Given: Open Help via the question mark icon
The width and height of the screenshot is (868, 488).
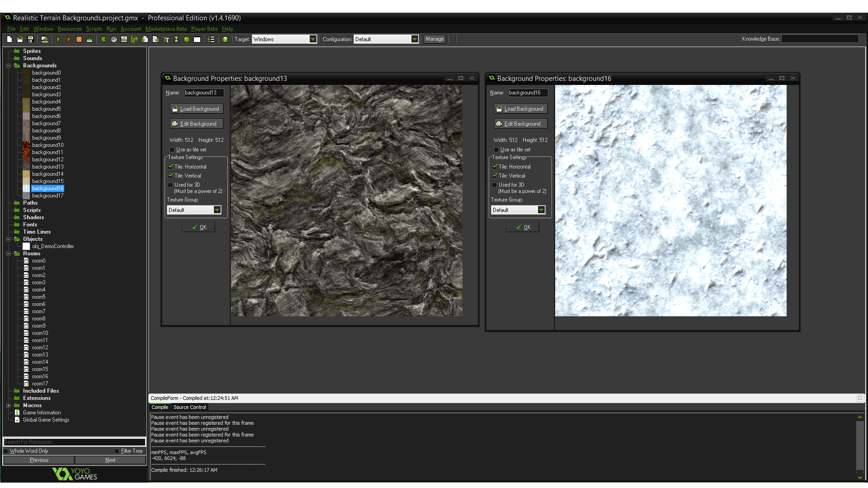Looking at the screenshot, I should (225, 39).
